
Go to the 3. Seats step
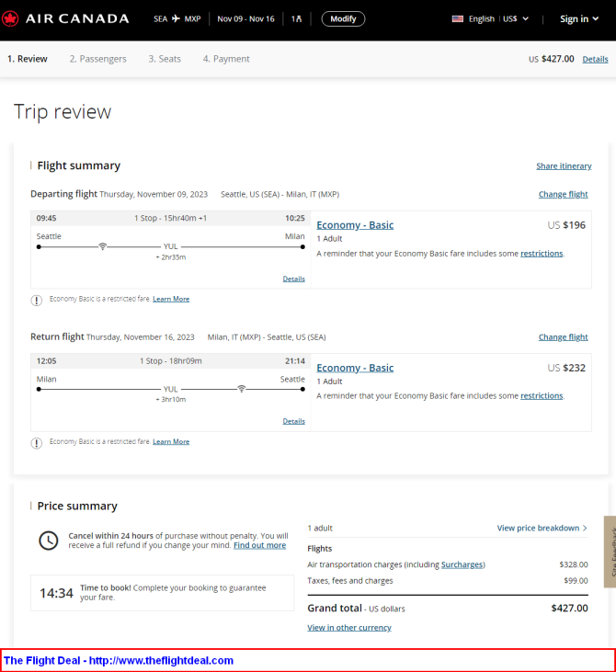point(165,59)
